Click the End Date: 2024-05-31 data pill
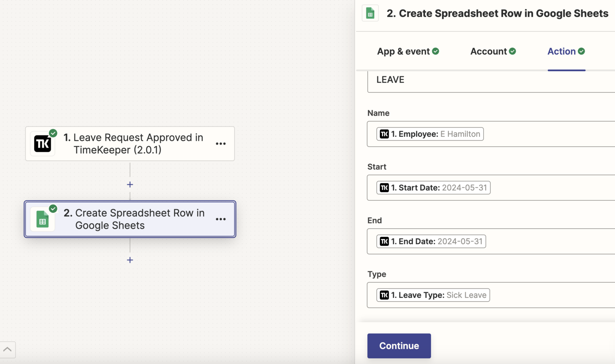 pos(431,241)
